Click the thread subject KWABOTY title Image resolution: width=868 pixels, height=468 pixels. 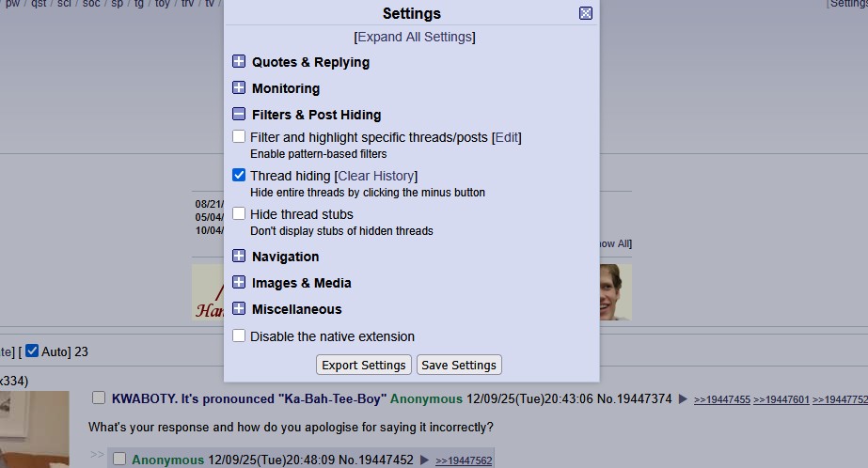pos(249,398)
